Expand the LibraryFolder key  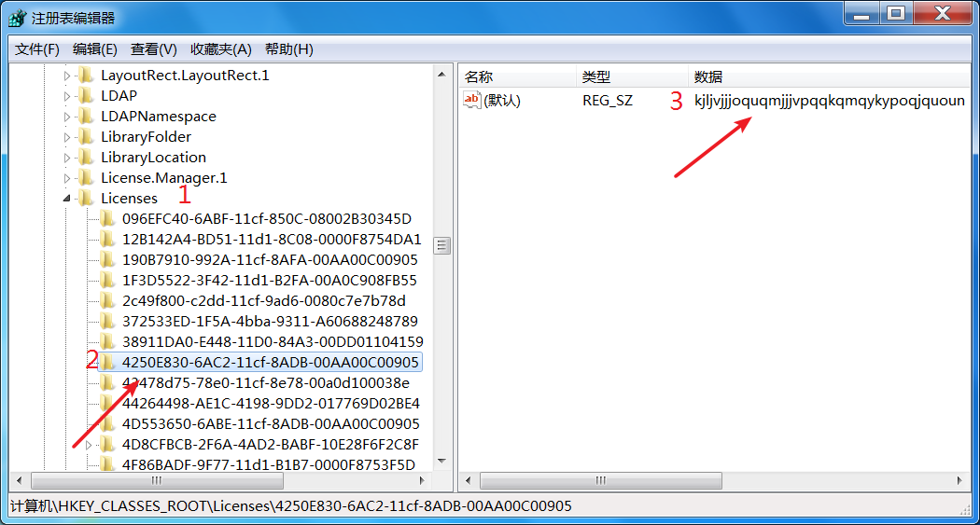pyautogui.click(x=67, y=137)
